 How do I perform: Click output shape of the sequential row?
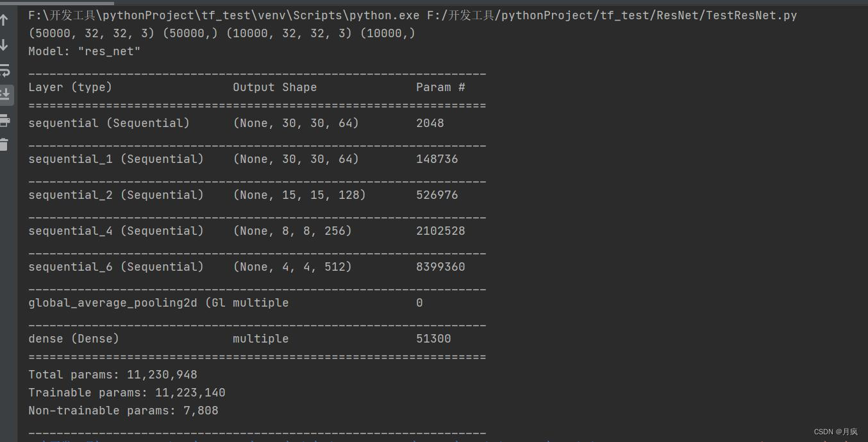(296, 123)
